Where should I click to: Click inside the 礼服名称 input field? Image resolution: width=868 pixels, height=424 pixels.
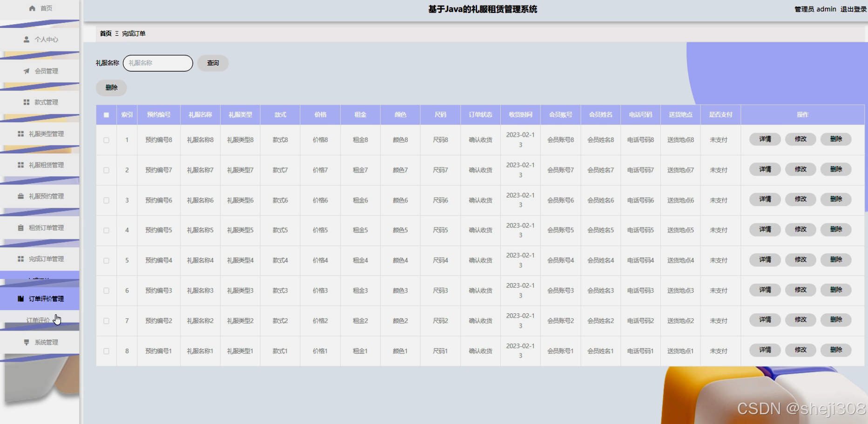point(157,63)
